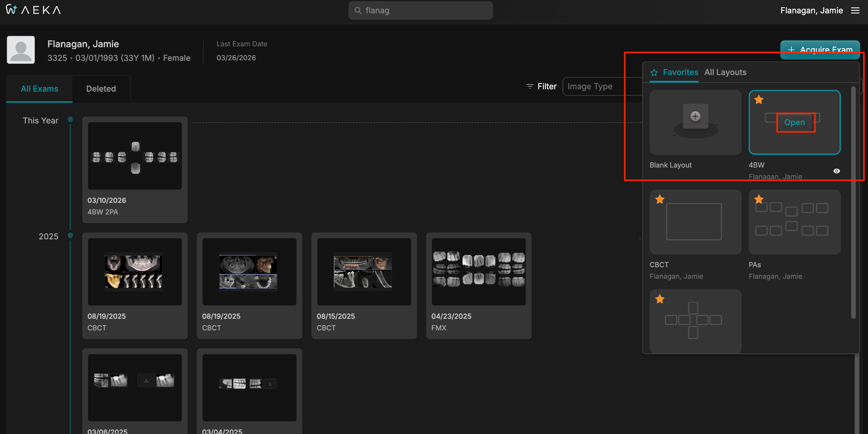The image size is (868, 434).
Task: Switch to the All Layouts tab
Action: [x=725, y=72]
